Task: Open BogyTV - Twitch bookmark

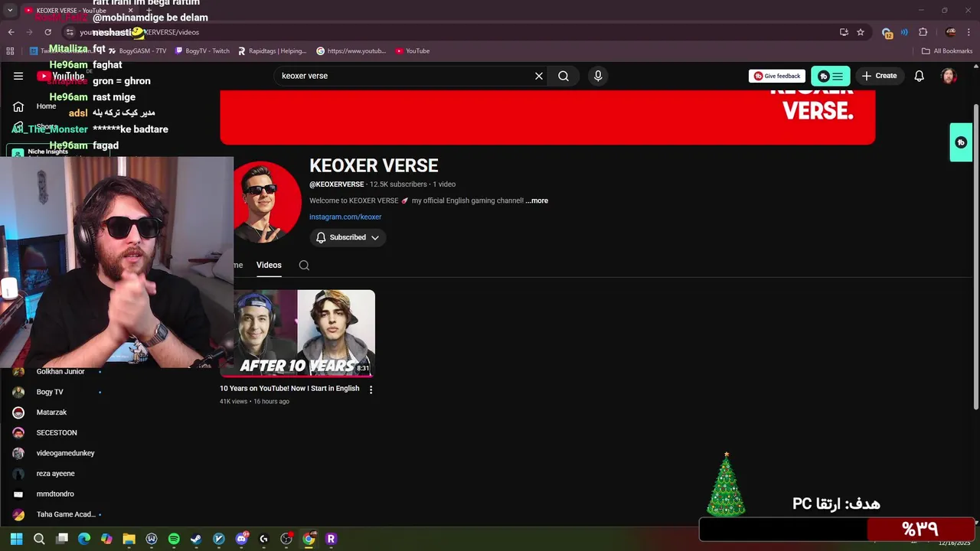Action: coord(202,51)
